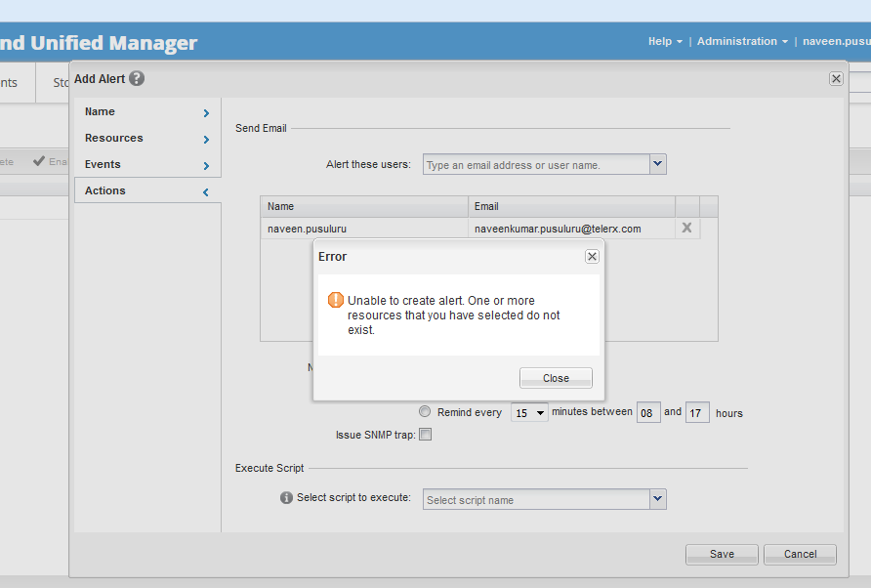Screen dimensions: 871x588
Task: Click the end hour field showing 17
Action: (x=697, y=413)
